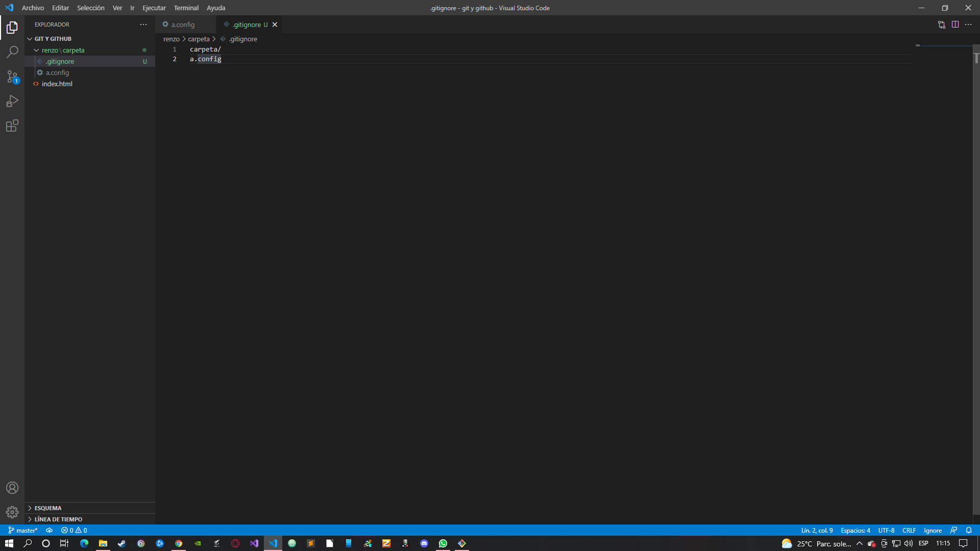This screenshot has height=551, width=980.
Task: Open editor More Actions ellipsis menu
Action: click(968, 24)
